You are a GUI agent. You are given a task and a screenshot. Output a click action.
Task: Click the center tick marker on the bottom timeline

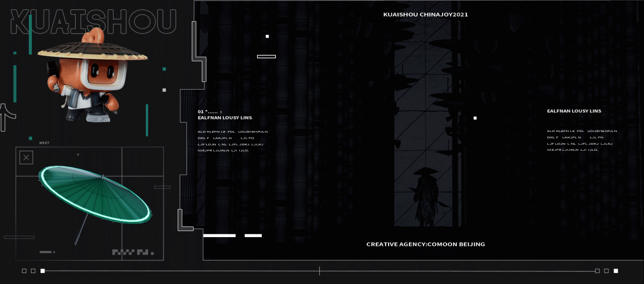click(319, 271)
